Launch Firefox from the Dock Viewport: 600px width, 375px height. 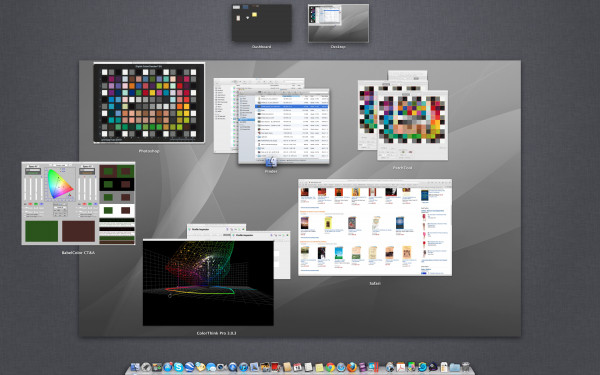click(x=352, y=367)
